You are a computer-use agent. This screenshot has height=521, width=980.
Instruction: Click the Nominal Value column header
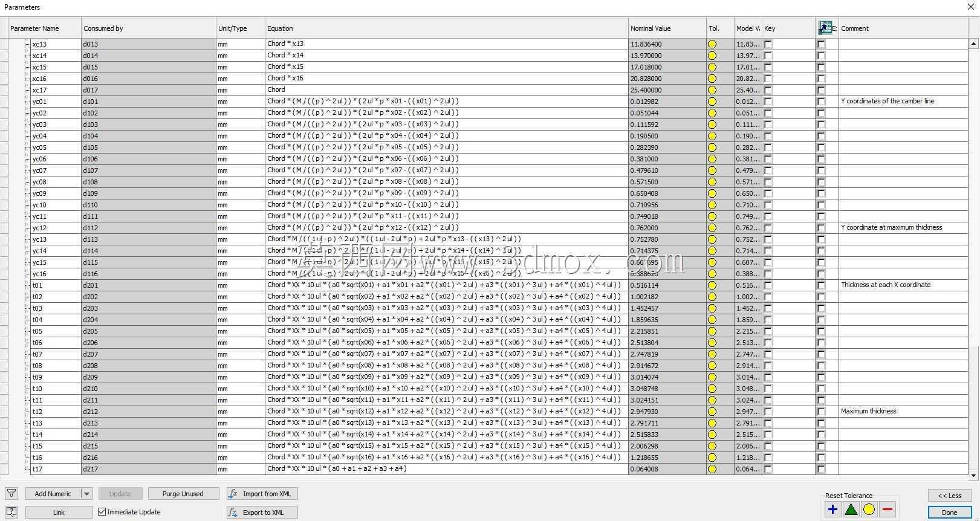[667, 28]
